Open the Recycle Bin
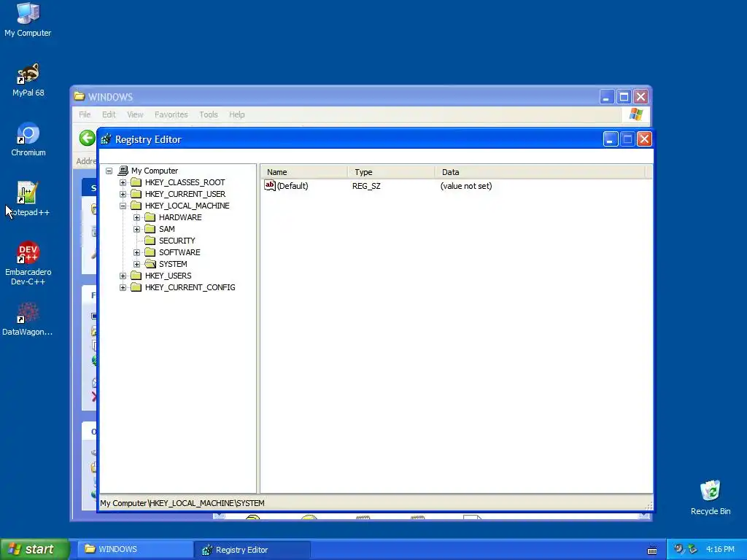The height and width of the screenshot is (560, 747). pyautogui.click(x=711, y=497)
